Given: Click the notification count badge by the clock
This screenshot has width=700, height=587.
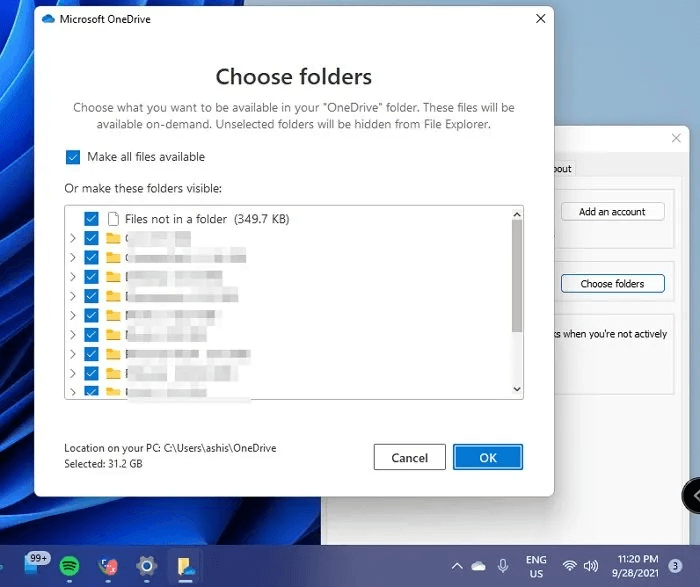Looking at the screenshot, I should (x=676, y=566).
